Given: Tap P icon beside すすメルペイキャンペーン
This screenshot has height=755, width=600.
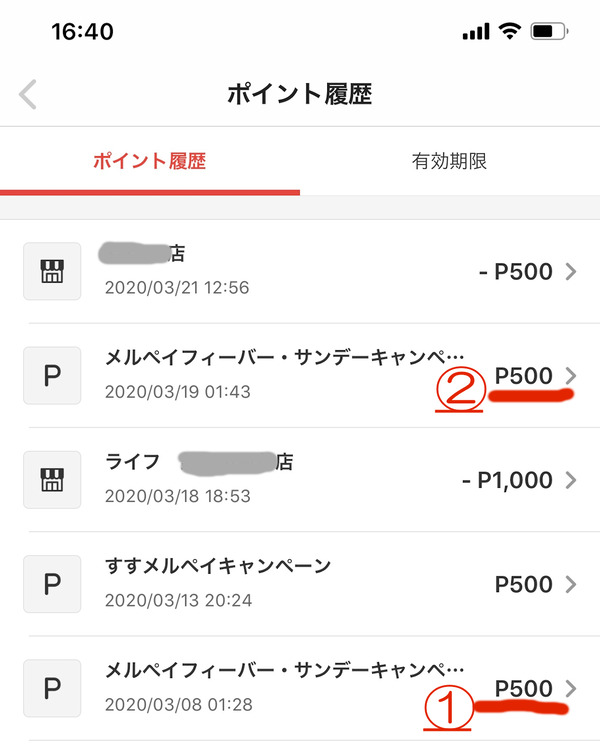Looking at the screenshot, I should [52, 584].
